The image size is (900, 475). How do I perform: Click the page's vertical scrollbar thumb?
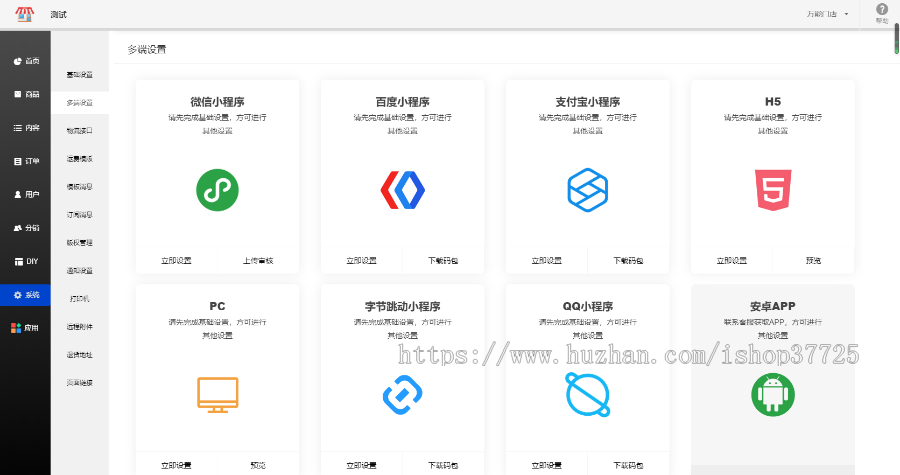[x=897, y=38]
